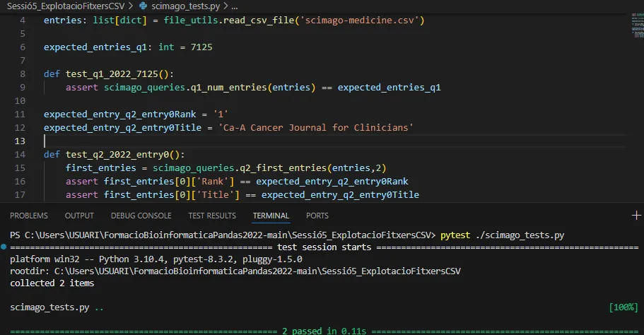Viewport: 644px width, 335px height.
Task: Open the DEBUG CONSOLE tab
Action: coord(141,216)
